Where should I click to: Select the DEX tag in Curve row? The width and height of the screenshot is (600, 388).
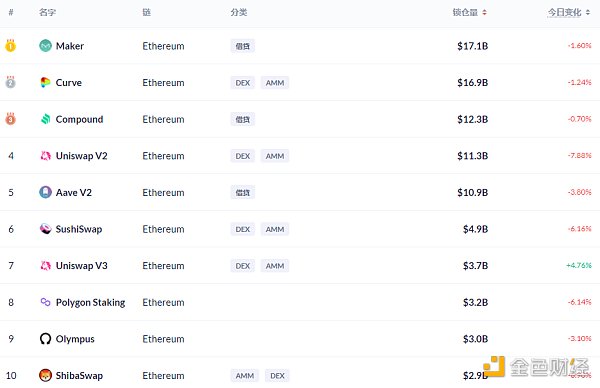tap(243, 83)
